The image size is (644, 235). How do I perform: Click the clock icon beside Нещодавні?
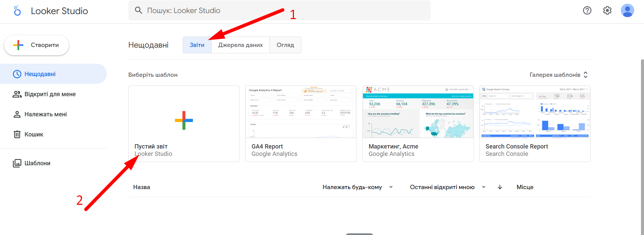coord(17,74)
